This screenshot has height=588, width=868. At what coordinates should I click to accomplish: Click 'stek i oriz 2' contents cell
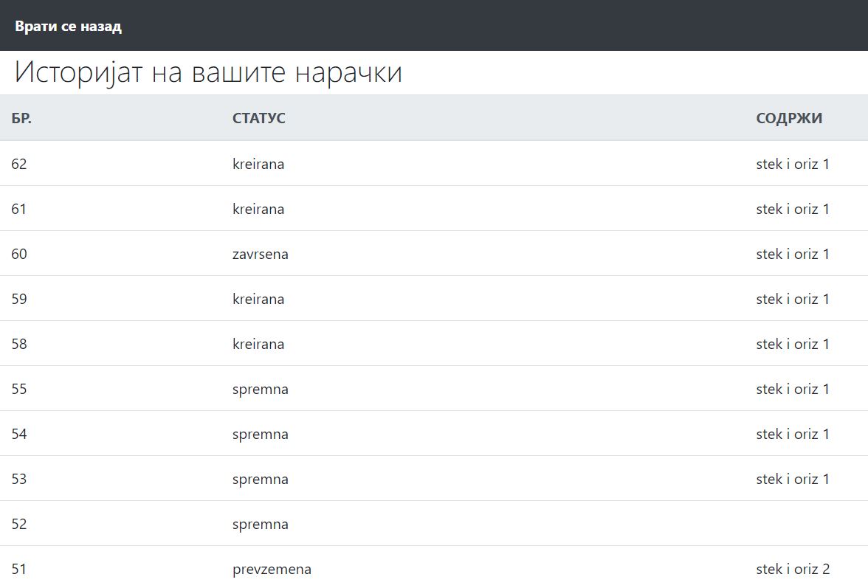tap(792, 569)
